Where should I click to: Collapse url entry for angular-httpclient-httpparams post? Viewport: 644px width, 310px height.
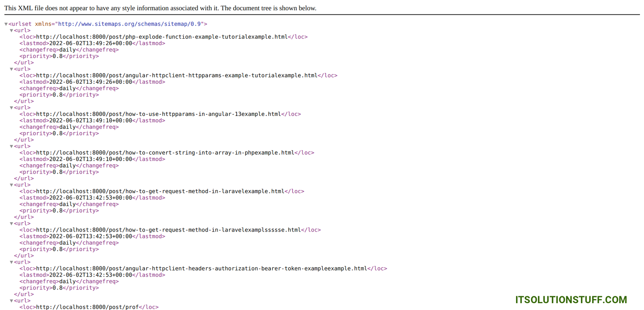(x=12, y=69)
